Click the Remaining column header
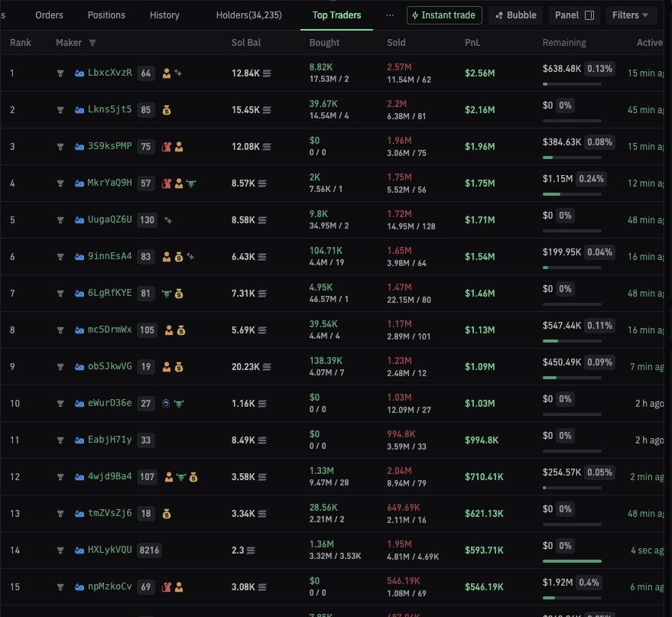The width and height of the screenshot is (672, 617). click(x=564, y=42)
